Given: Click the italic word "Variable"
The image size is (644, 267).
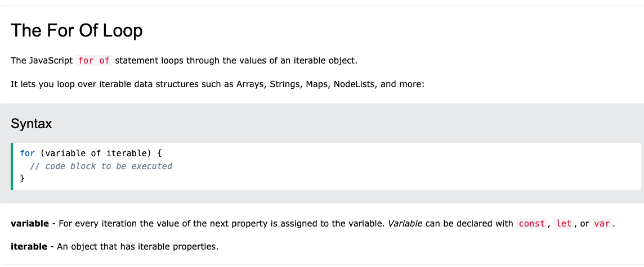Looking at the screenshot, I should coord(405,224).
